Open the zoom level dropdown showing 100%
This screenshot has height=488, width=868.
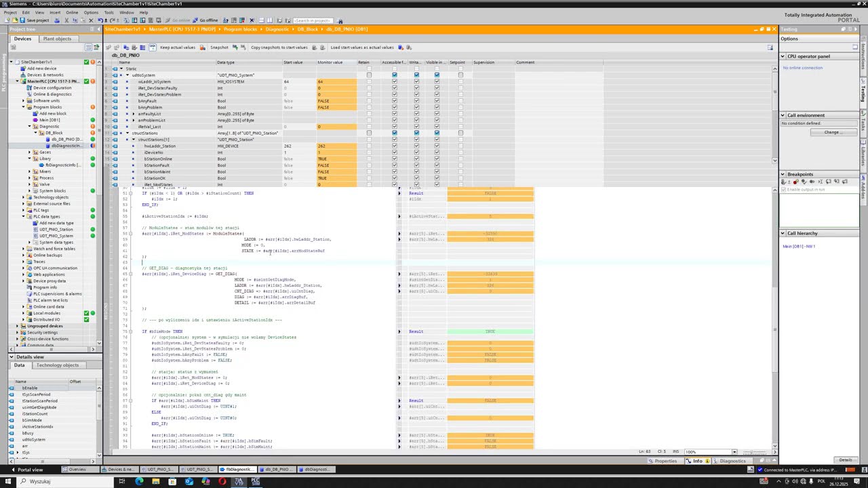(x=734, y=451)
